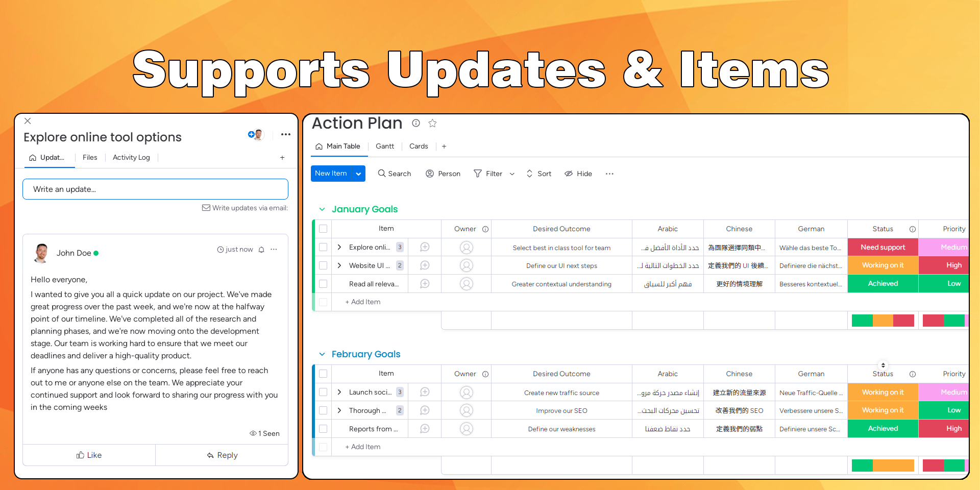Image resolution: width=980 pixels, height=490 pixels.
Task: Click the Write an update field
Action: [155, 189]
